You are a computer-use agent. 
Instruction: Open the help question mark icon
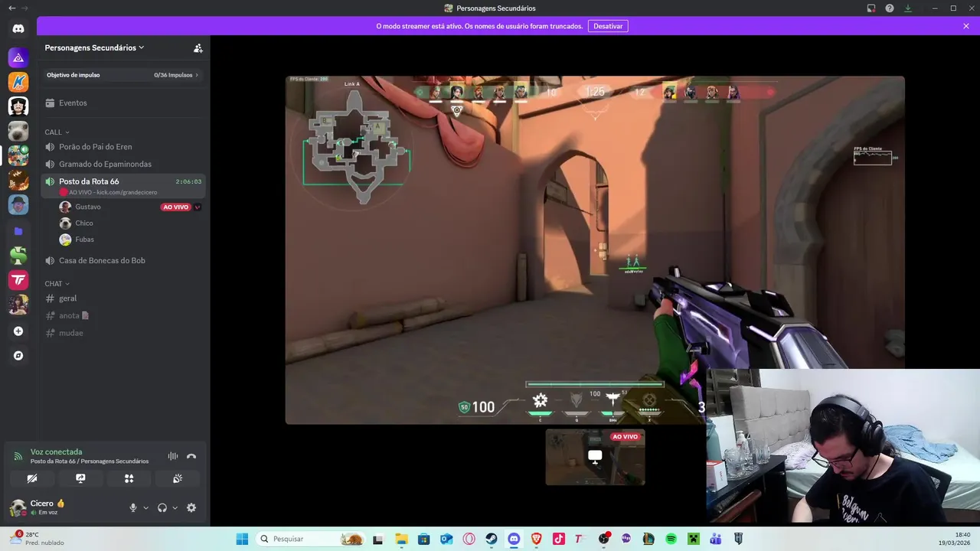890,8
